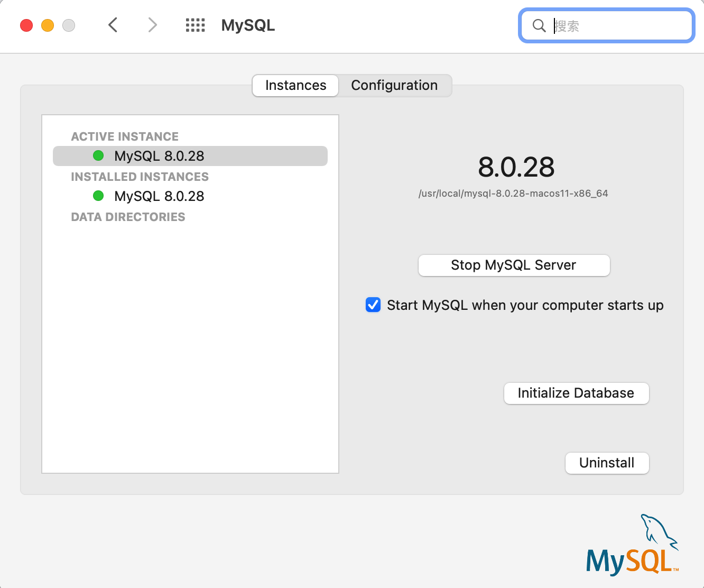Image resolution: width=704 pixels, height=588 pixels.
Task: Select MySQL 8.0.28 under Installed Instances
Action: coord(190,196)
